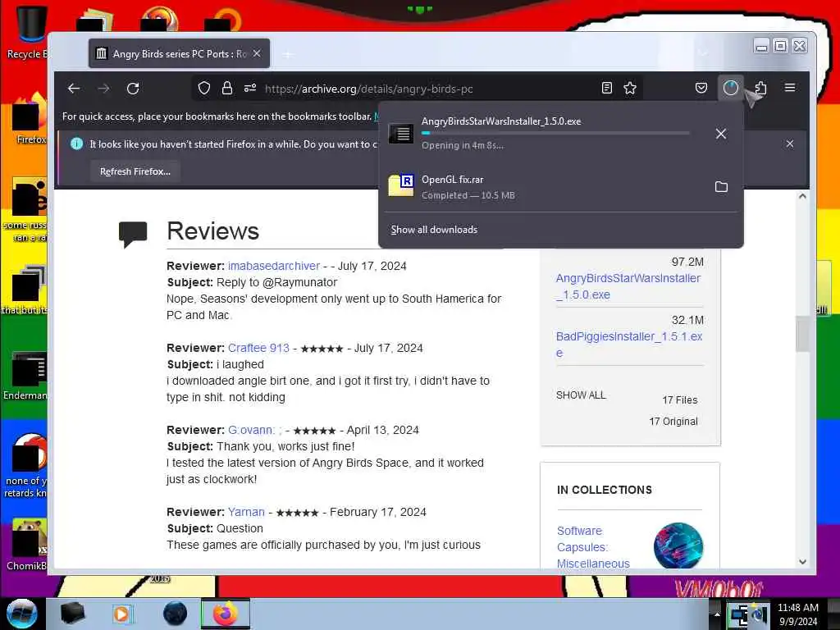840x630 pixels.
Task: Open the Windows Start menu
Action: click(21, 614)
